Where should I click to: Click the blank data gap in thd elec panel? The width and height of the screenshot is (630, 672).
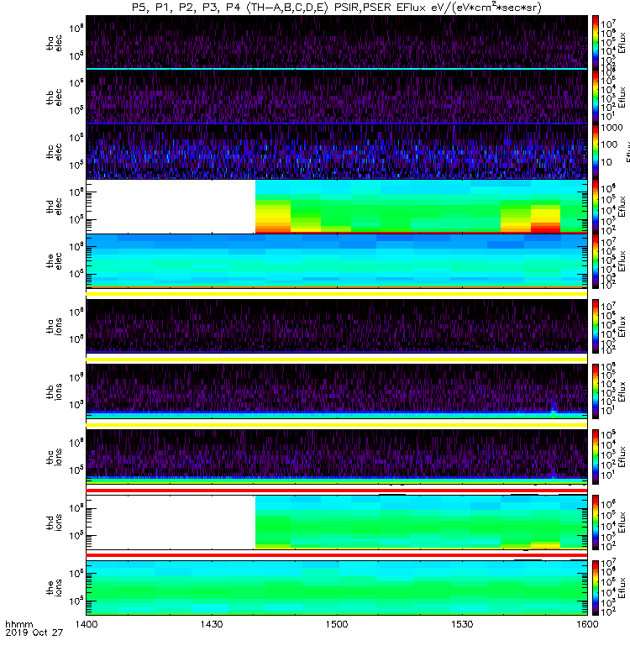[171, 206]
